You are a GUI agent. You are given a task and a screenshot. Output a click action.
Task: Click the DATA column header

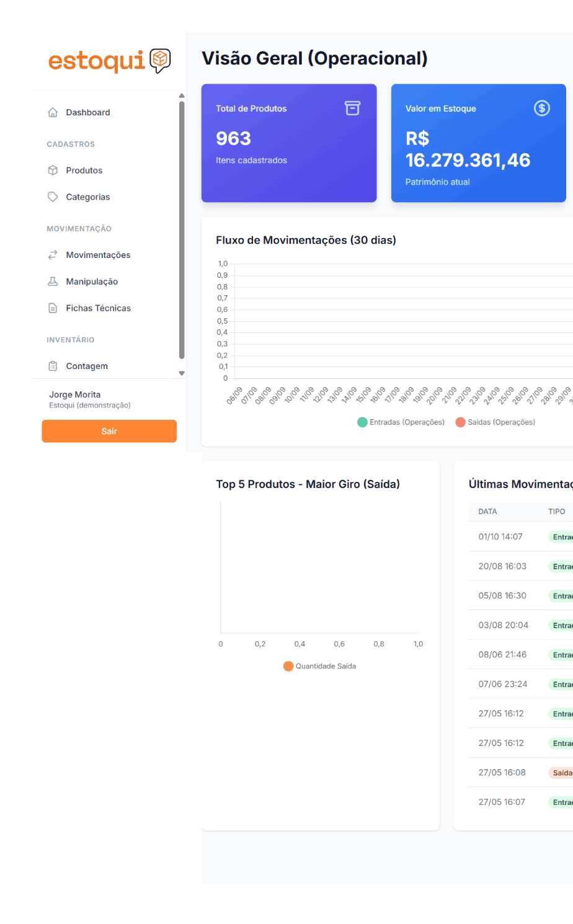[488, 512]
